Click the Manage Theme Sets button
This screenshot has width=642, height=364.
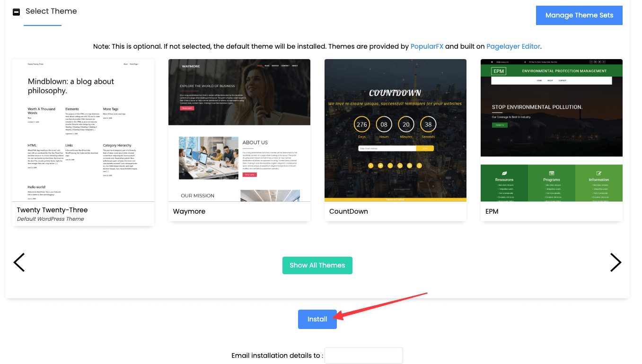pos(579,15)
